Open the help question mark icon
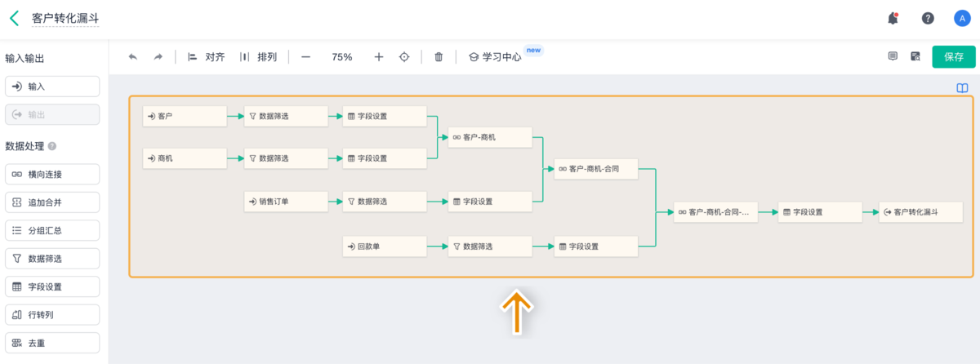This screenshot has width=980, height=364. pyautogui.click(x=928, y=18)
